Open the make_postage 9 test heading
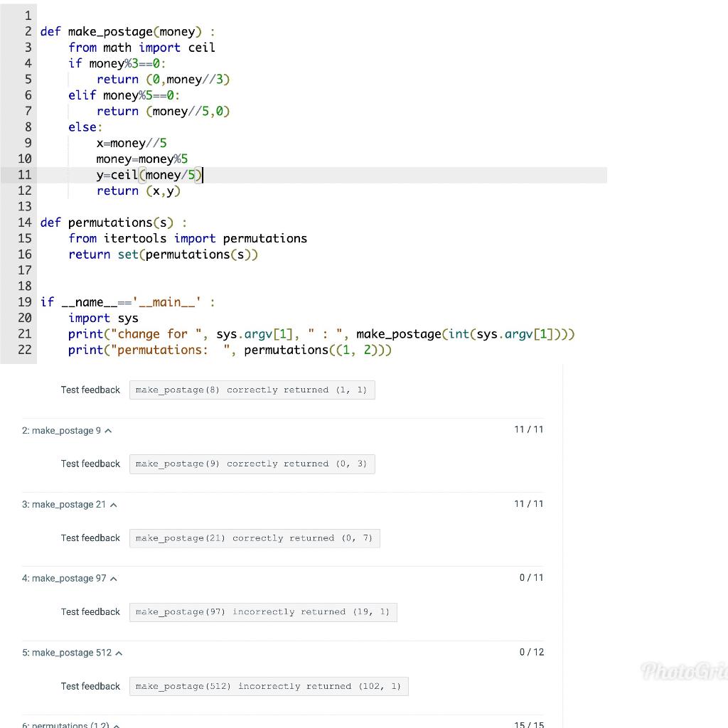The image size is (728, 728). click(x=63, y=430)
